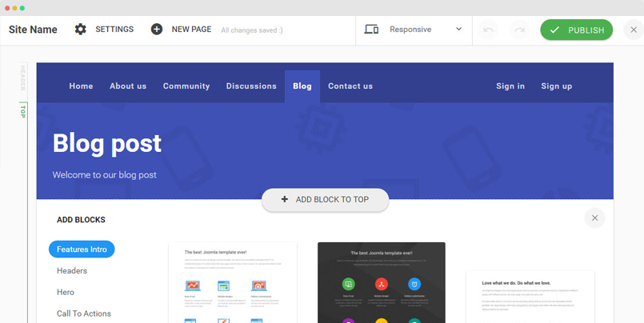Go to Discussions in site navigation

pos(251,86)
